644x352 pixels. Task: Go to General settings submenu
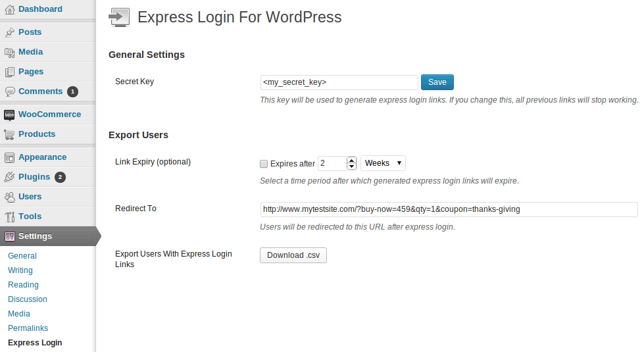(x=22, y=256)
